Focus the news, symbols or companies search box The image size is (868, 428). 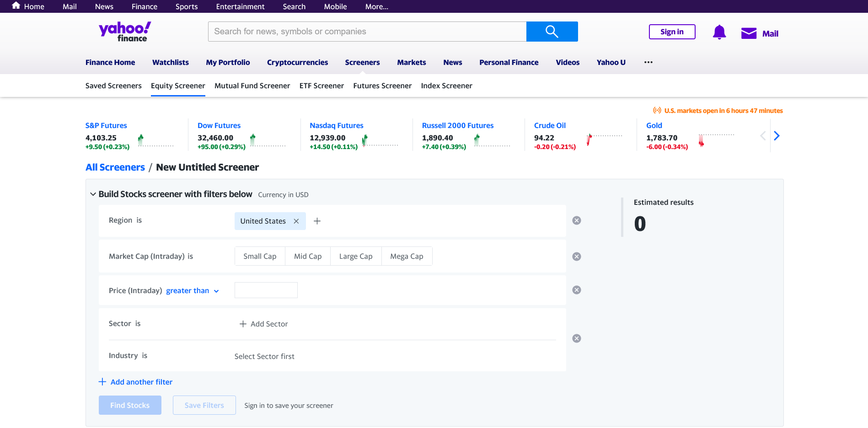point(367,32)
